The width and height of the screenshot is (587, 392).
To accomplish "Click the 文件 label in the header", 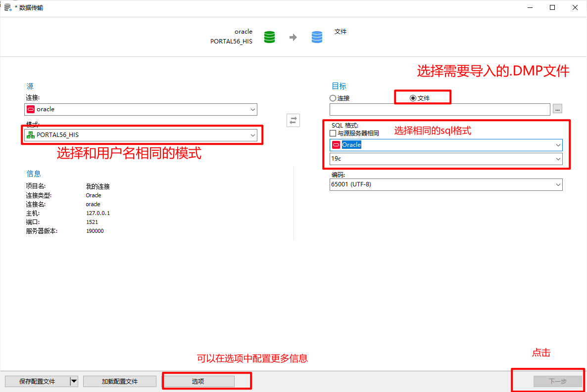I will coord(341,32).
